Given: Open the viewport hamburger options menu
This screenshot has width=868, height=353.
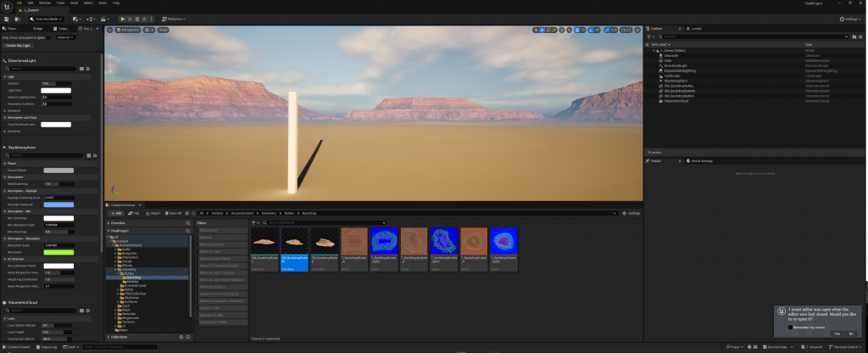Looking at the screenshot, I should 109,30.
